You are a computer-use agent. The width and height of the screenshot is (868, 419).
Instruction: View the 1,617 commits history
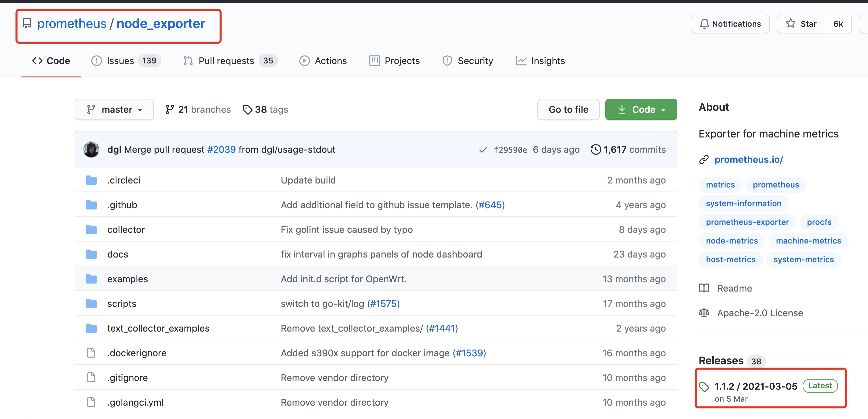coord(628,149)
